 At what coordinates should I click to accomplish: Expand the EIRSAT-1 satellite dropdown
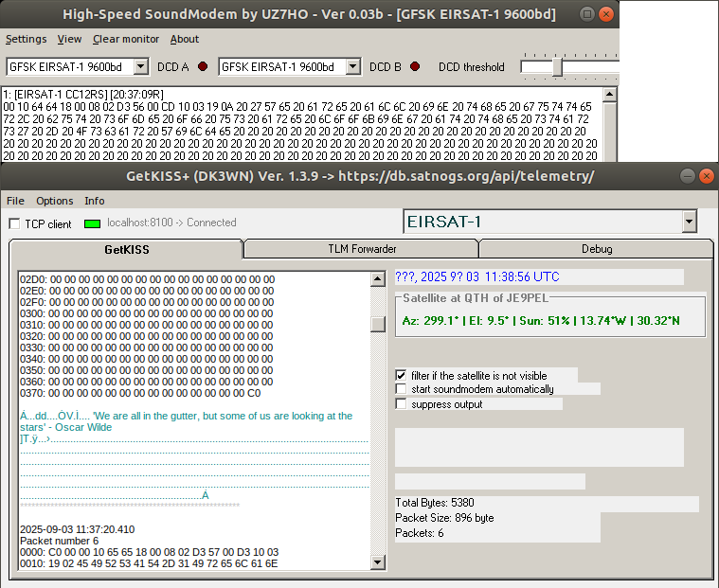(689, 222)
